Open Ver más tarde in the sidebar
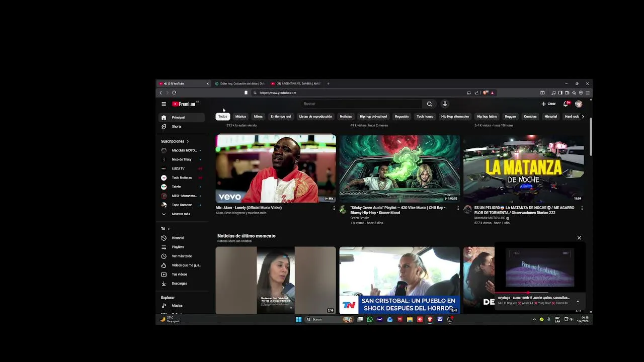 [x=182, y=256]
